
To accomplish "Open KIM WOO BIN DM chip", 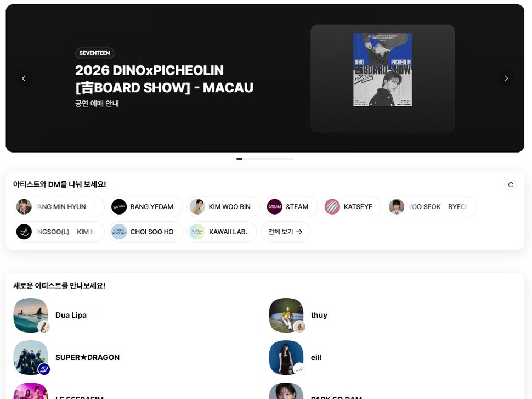I will [x=223, y=207].
